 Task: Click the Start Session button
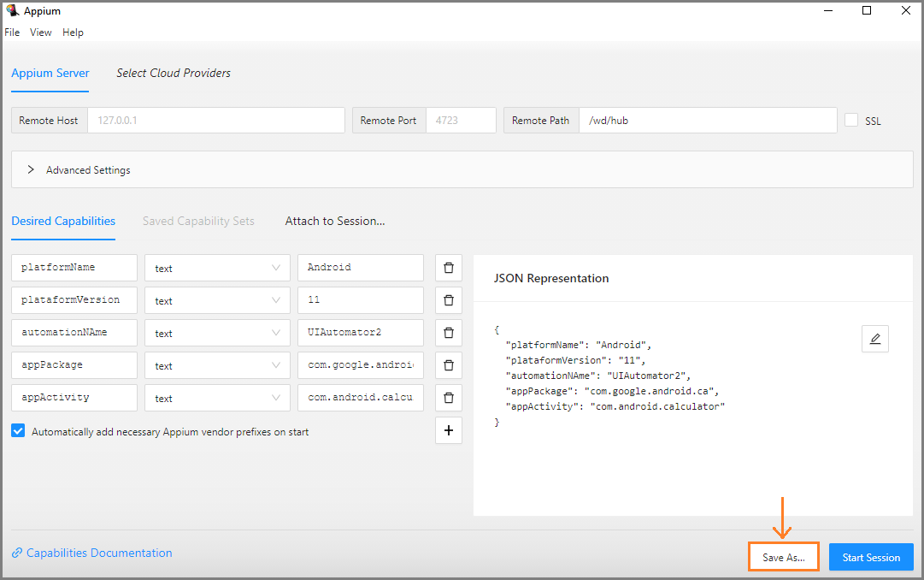pos(870,558)
